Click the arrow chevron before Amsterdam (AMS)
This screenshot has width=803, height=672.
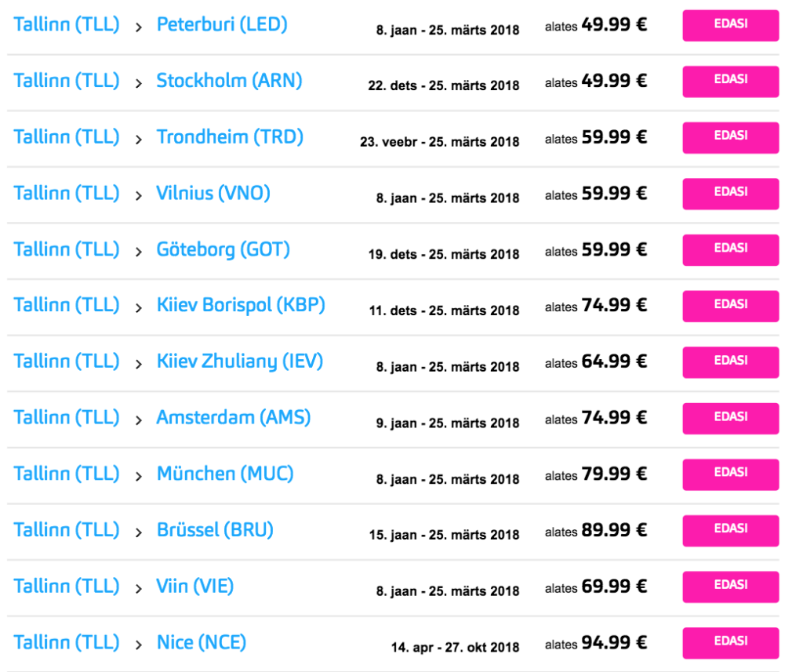[x=139, y=420]
